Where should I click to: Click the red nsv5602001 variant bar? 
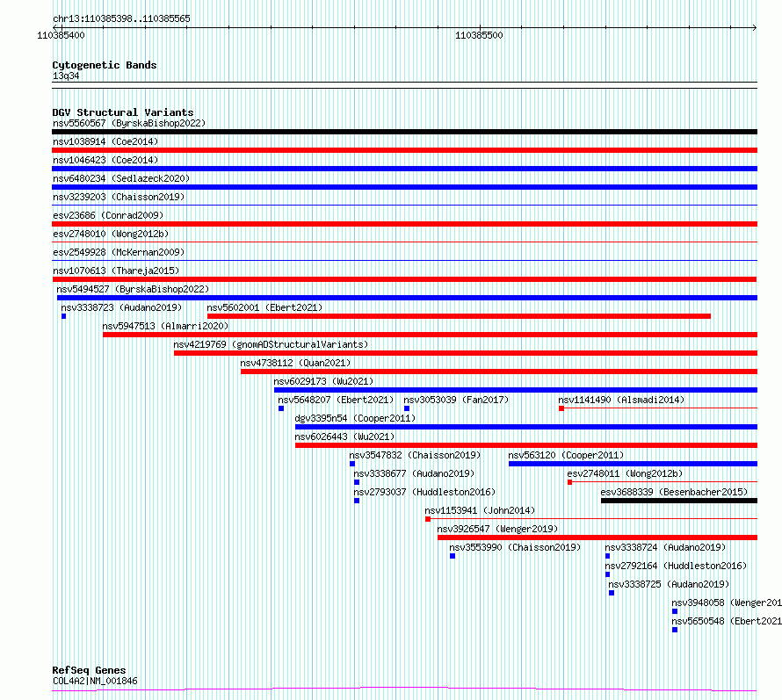pos(459,316)
